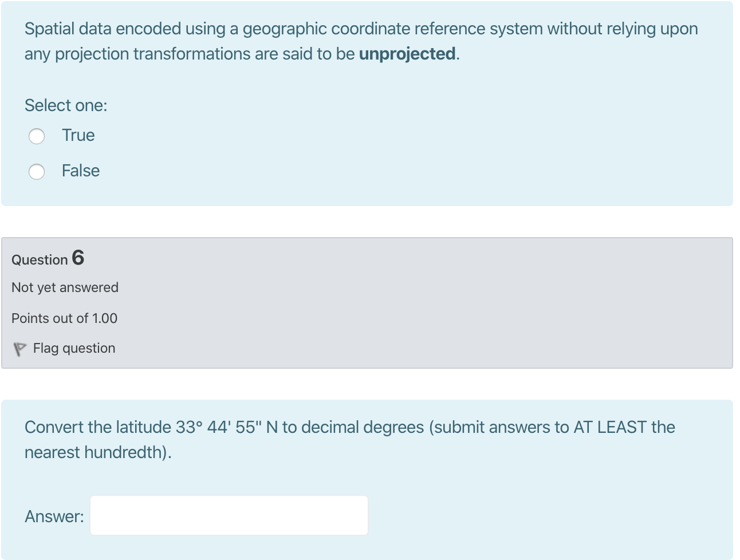Click the False answer label text

(x=80, y=171)
